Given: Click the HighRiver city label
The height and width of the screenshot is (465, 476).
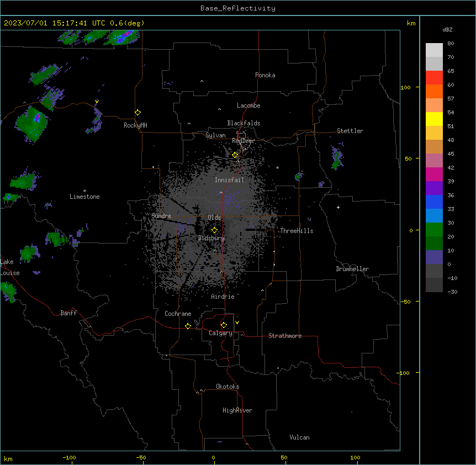Looking at the screenshot, I should (237, 410).
